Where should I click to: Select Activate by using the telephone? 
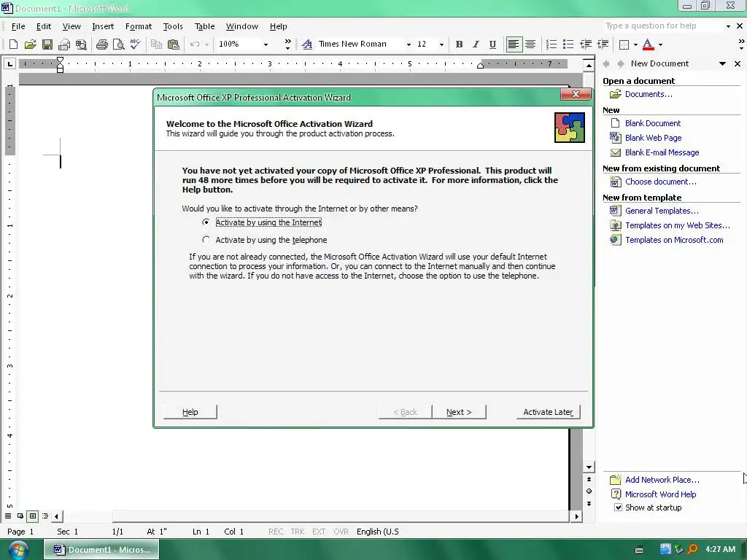click(x=264, y=240)
